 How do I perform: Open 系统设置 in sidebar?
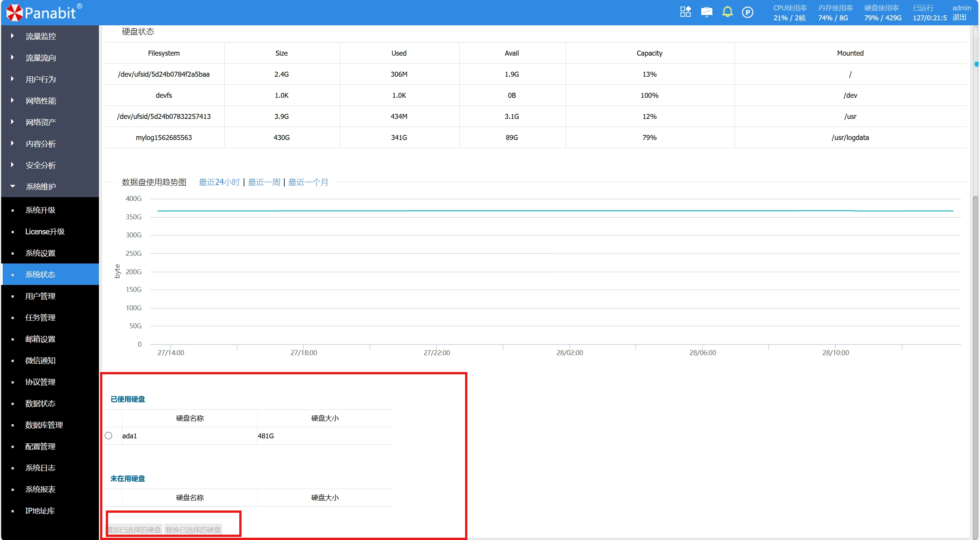pos(50,253)
